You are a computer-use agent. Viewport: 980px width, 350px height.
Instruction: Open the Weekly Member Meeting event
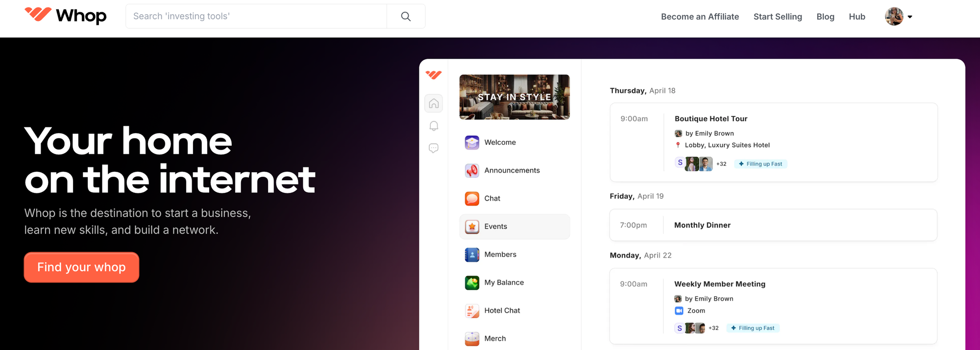click(773, 306)
